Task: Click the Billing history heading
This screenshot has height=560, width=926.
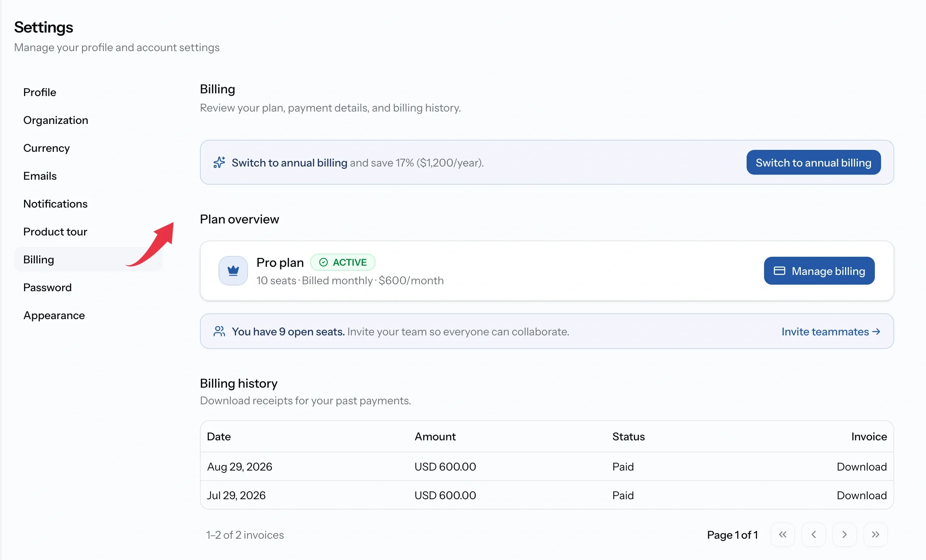Action: tap(239, 383)
